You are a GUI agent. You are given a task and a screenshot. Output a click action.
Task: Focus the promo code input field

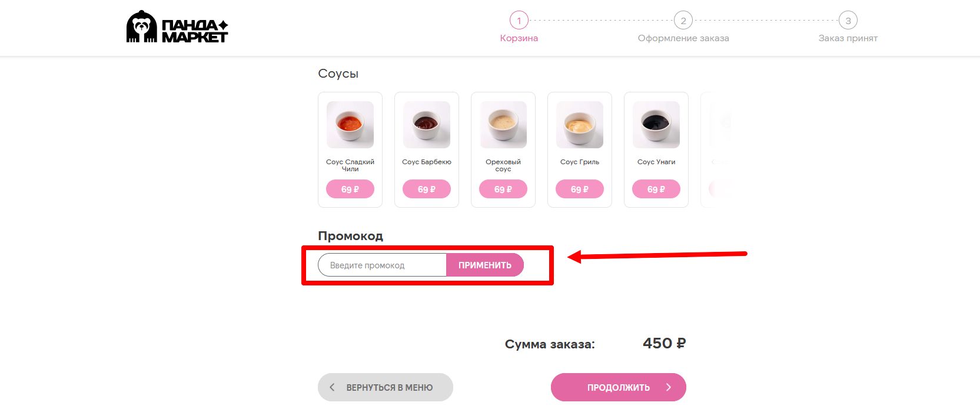[x=383, y=265]
